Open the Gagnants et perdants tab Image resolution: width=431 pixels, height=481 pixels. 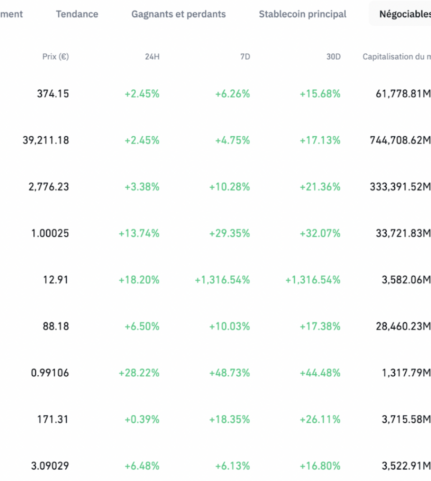click(x=178, y=14)
